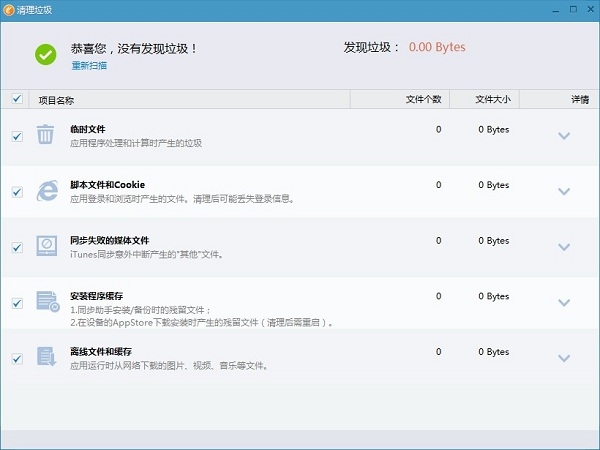
Task: Uncheck the 安装程序缓存 checkbox
Action: point(17,303)
